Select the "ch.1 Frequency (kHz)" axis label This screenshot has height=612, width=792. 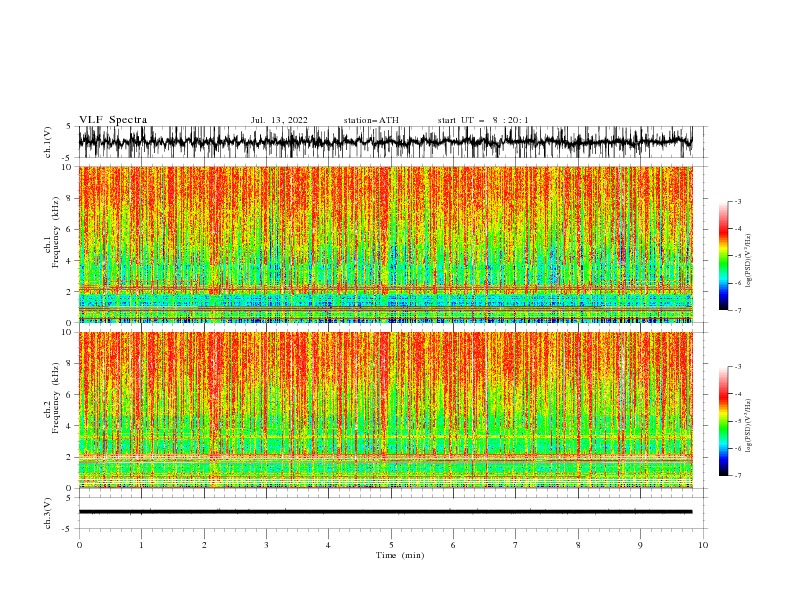(x=52, y=232)
